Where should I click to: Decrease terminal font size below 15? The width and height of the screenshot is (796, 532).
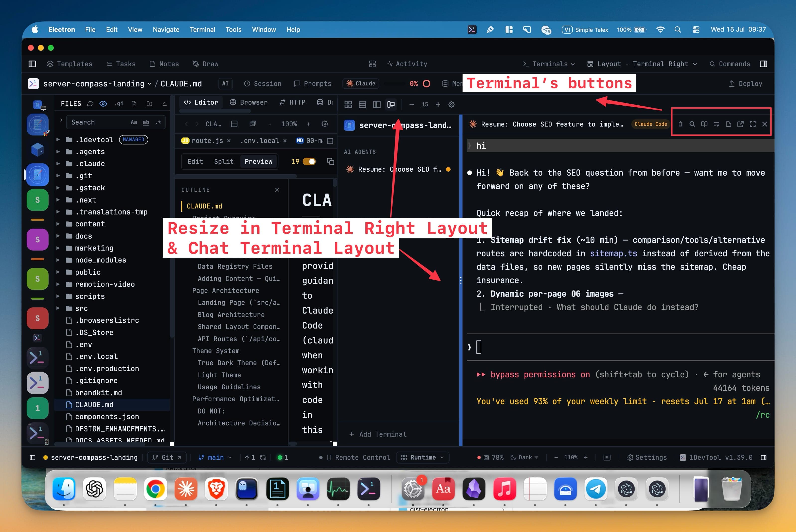coord(411,105)
